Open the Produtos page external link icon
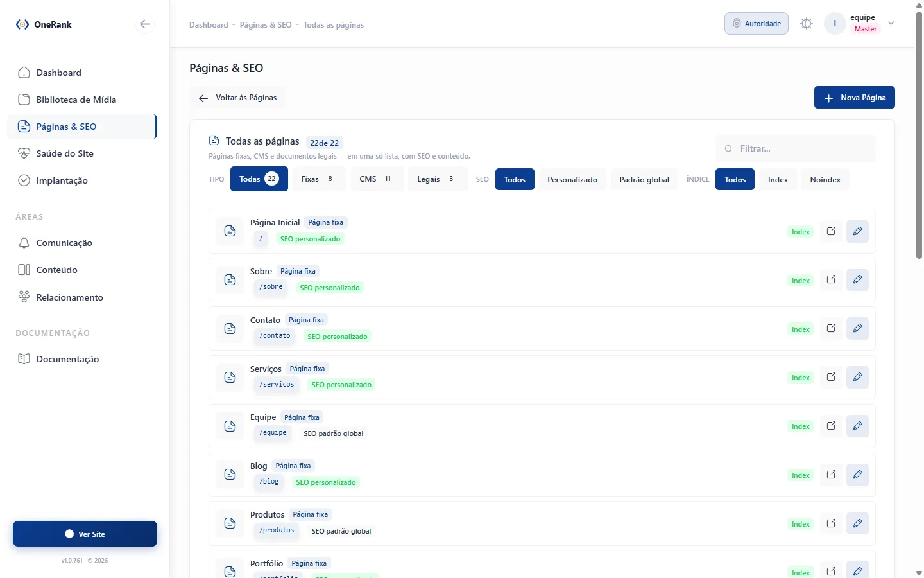The height and width of the screenshot is (578, 924). coord(831,523)
